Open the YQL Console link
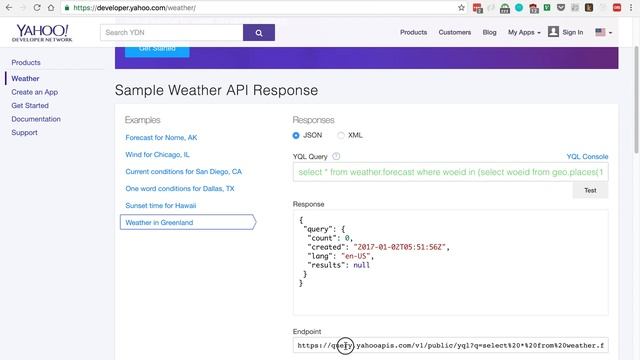Screen dimensions: 640x360 pyautogui.click(x=587, y=157)
